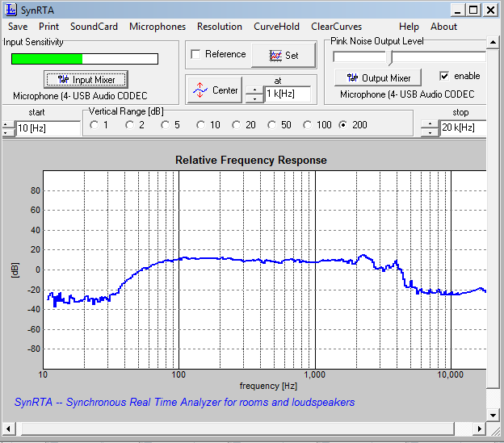Open the CurveHold menu

click(x=276, y=27)
